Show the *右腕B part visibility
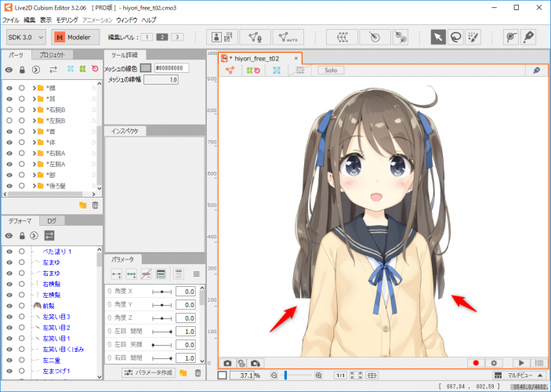551x392 pixels. 9,110
